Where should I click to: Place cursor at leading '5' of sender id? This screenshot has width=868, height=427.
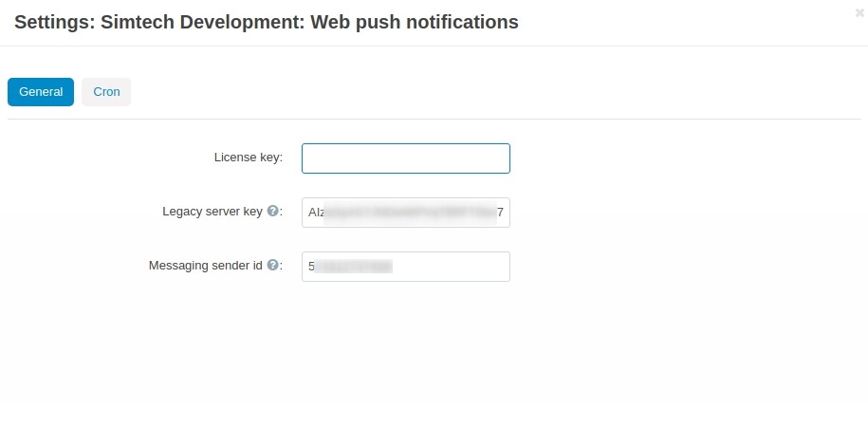(311, 267)
